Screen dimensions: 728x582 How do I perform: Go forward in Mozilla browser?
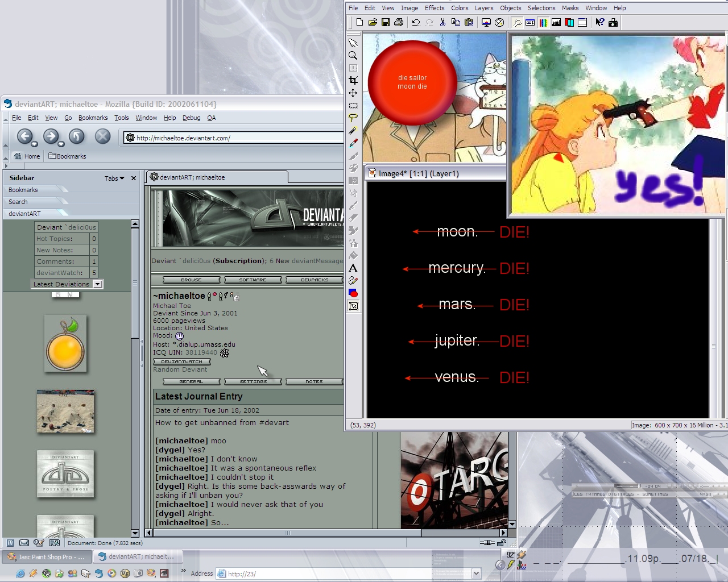tap(51, 136)
